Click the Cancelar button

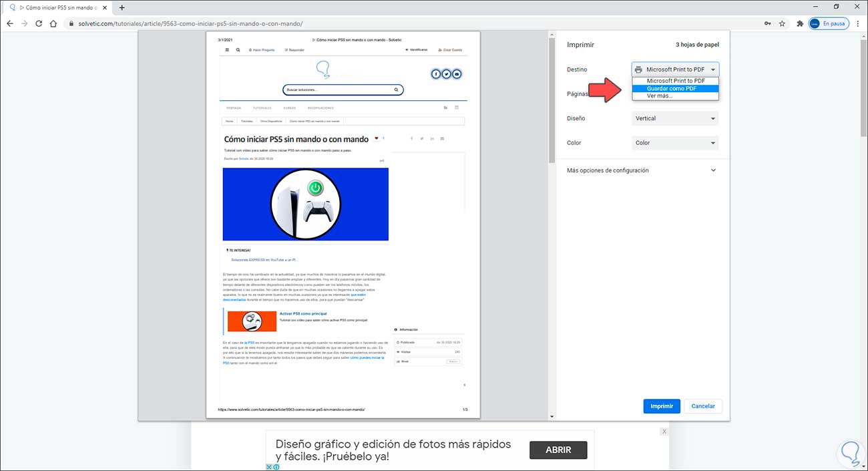pyautogui.click(x=703, y=406)
